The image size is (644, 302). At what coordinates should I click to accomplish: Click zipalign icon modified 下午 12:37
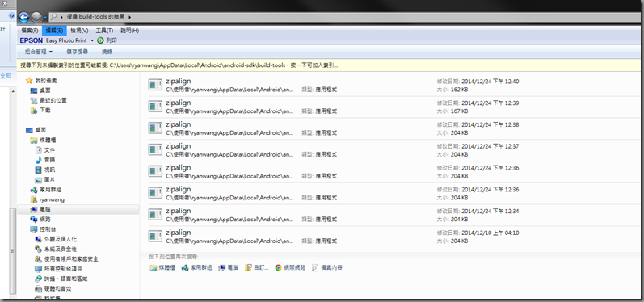click(155, 149)
